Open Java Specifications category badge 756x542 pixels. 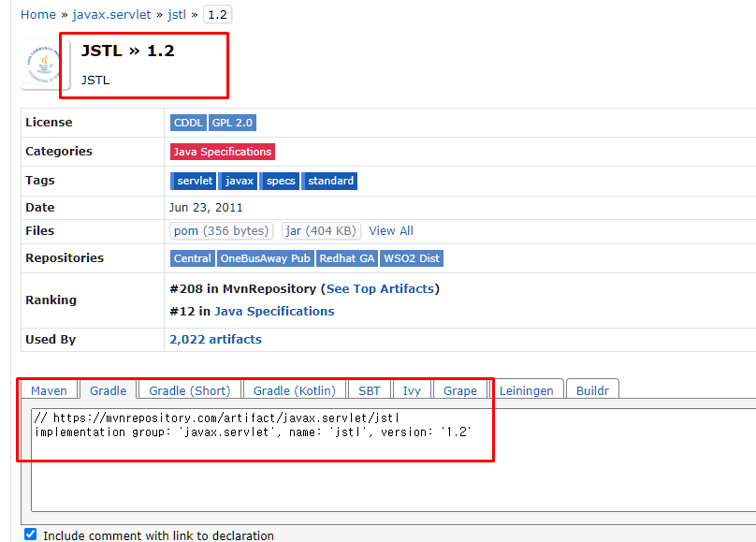tap(223, 152)
